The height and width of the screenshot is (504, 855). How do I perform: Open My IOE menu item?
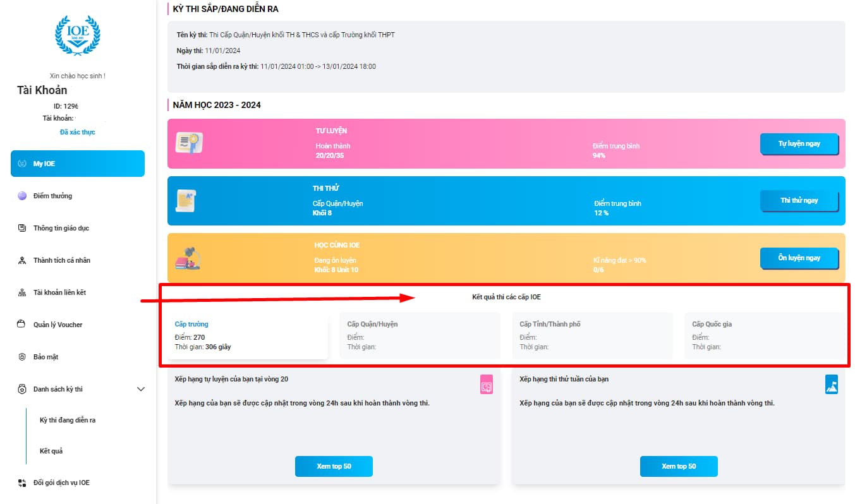(78, 164)
